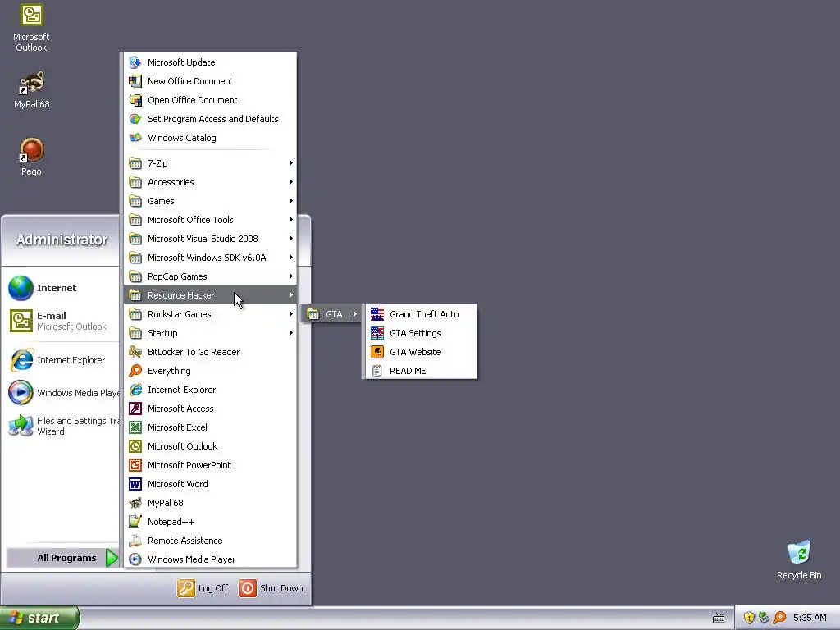Click the 5:35 AM taskbar clock
The image size is (840, 630).
[x=810, y=618]
